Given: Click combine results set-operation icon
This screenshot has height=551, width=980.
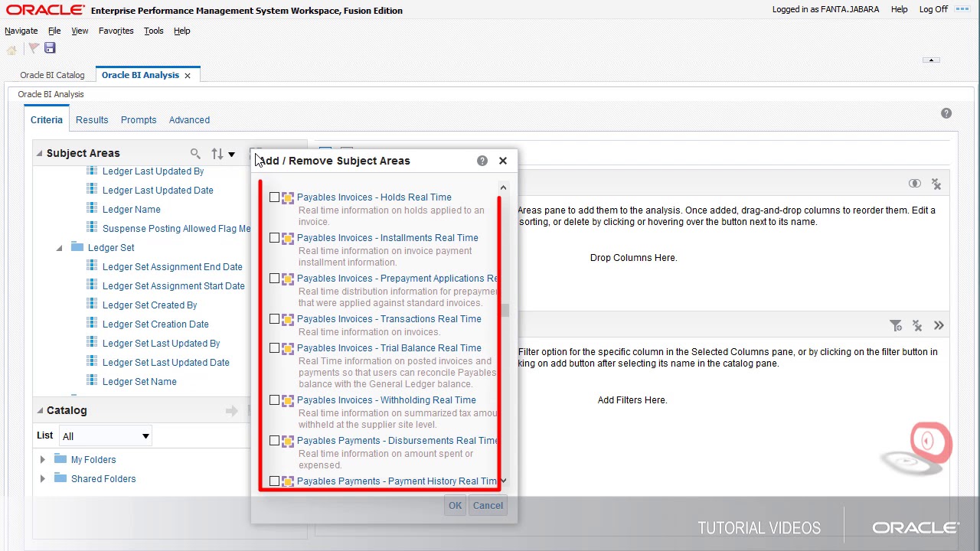Looking at the screenshot, I should [915, 184].
